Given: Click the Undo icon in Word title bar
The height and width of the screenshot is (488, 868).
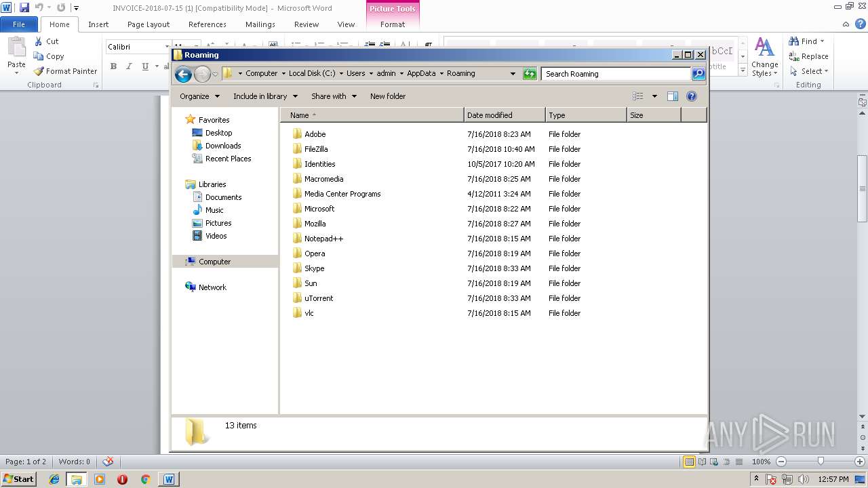Looking at the screenshot, I should (x=39, y=7).
